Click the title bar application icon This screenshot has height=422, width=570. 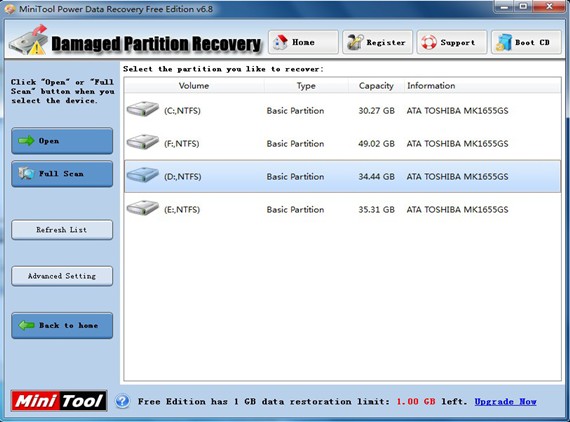[10, 9]
